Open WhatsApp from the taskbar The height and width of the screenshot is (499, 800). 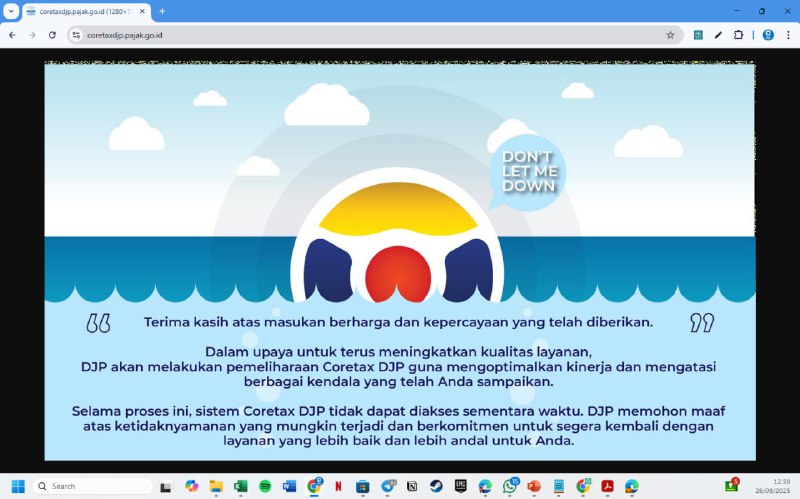(x=510, y=486)
